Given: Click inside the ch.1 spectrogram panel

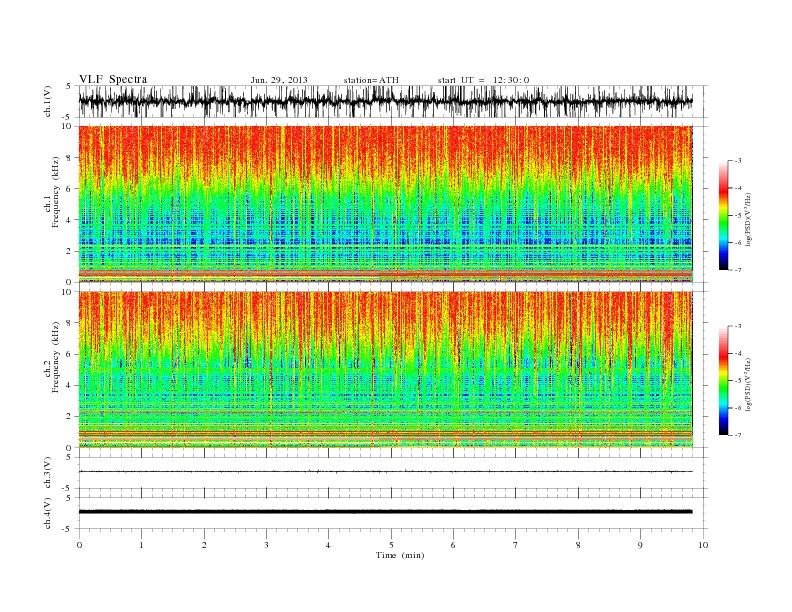Looking at the screenshot, I should click(x=385, y=204).
